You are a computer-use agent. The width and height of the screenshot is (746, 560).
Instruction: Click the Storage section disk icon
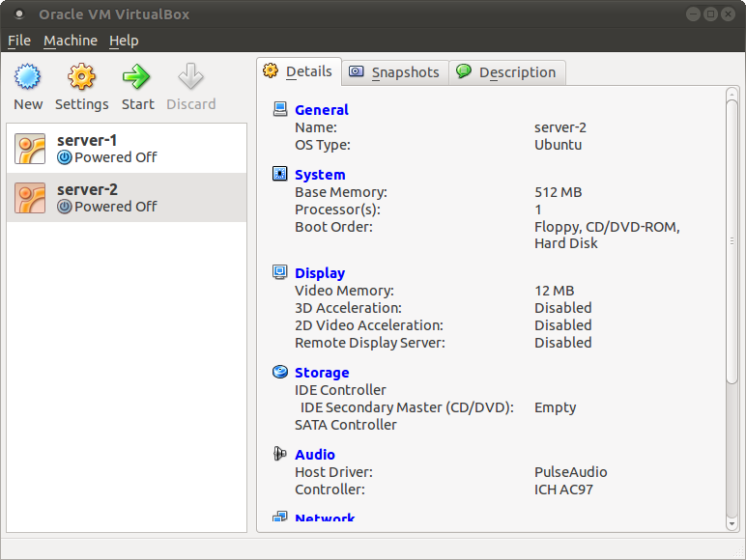pos(280,372)
